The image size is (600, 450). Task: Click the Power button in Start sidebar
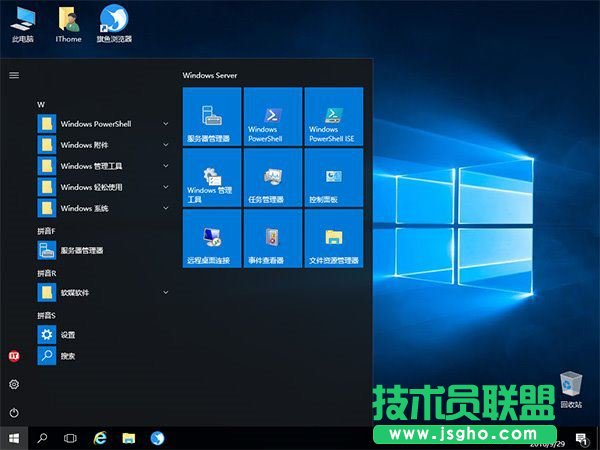coord(14,413)
